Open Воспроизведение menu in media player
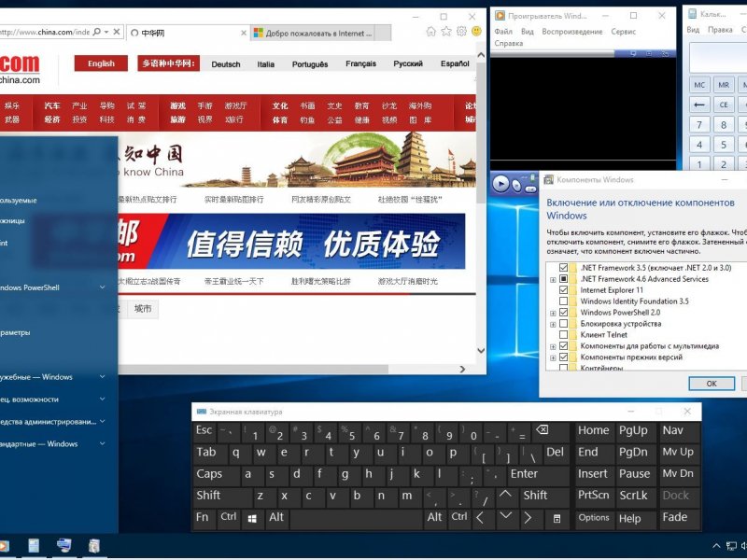This screenshot has height=560, width=747. (572, 32)
